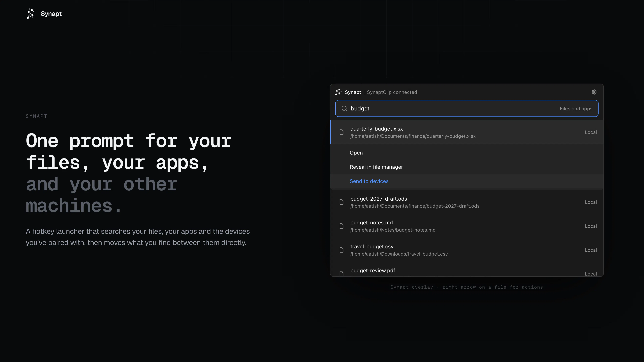The width and height of the screenshot is (644, 362).
Task: Focus the search field containing "budget"
Action: (x=467, y=108)
